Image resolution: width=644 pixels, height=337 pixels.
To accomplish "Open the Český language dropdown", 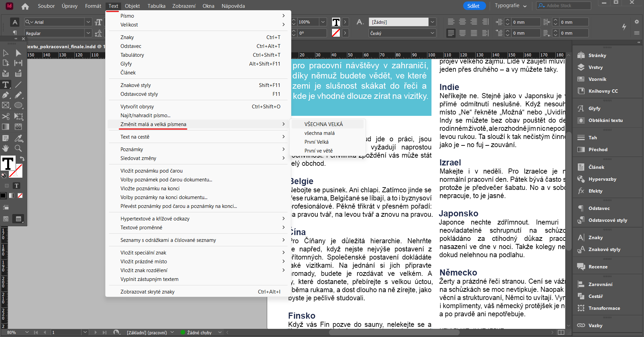I will click(432, 33).
